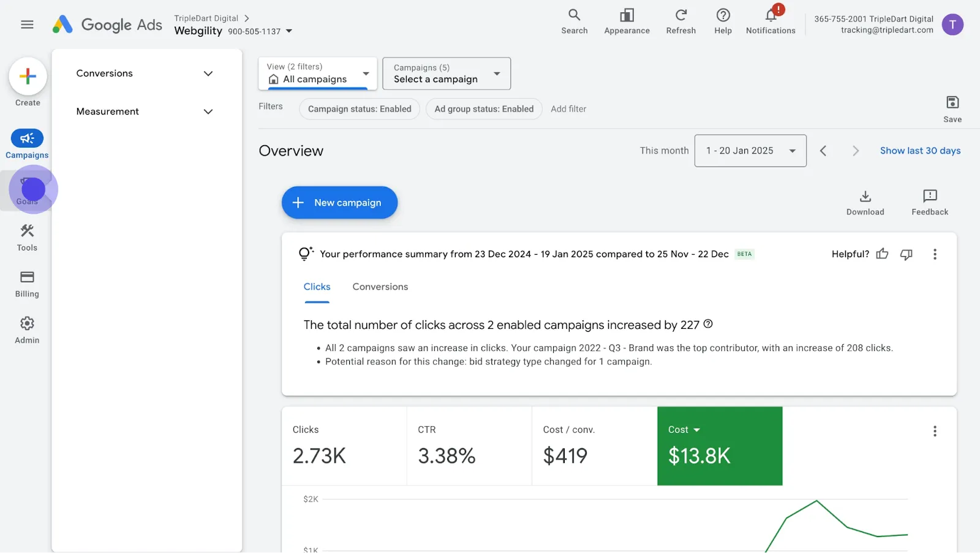Click the New campaign button
The height and width of the screenshot is (553, 980).
pos(339,203)
